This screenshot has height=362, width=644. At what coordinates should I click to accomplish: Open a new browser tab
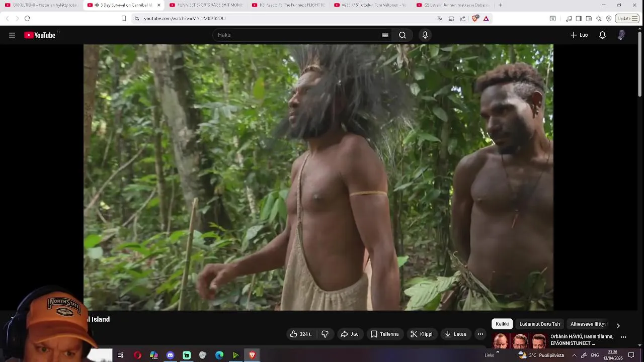500,5
